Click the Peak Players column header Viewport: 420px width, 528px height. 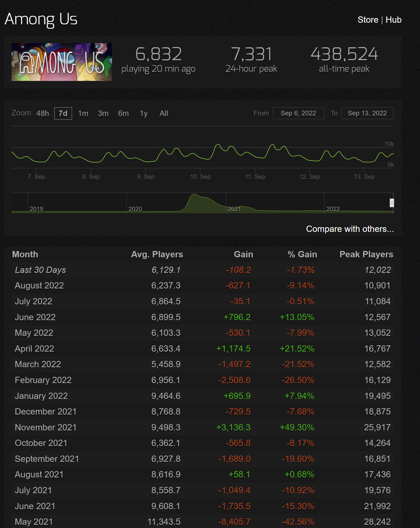(366, 254)
